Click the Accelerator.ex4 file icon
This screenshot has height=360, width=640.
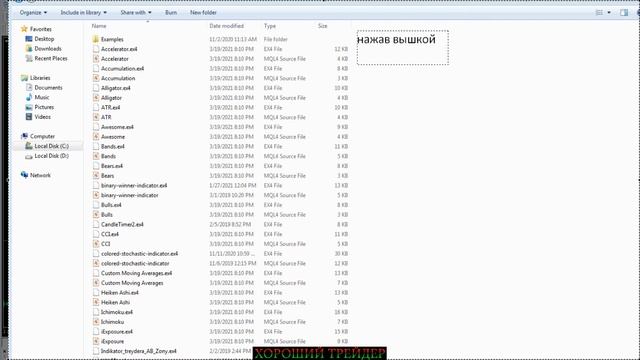click(96, 49)
